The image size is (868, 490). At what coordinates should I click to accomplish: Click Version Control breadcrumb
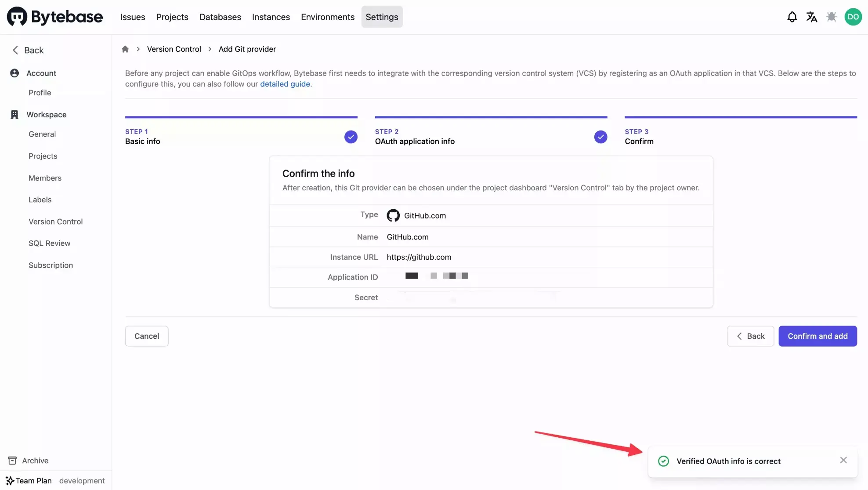pos(174,49)
